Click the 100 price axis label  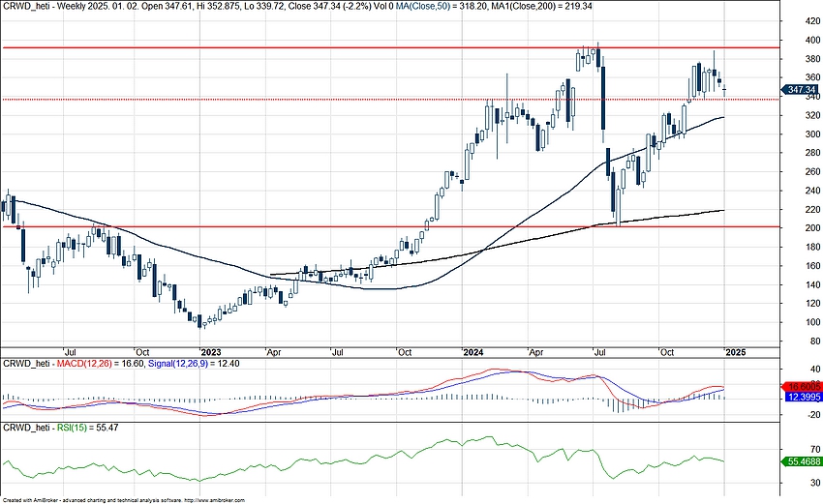812,322
